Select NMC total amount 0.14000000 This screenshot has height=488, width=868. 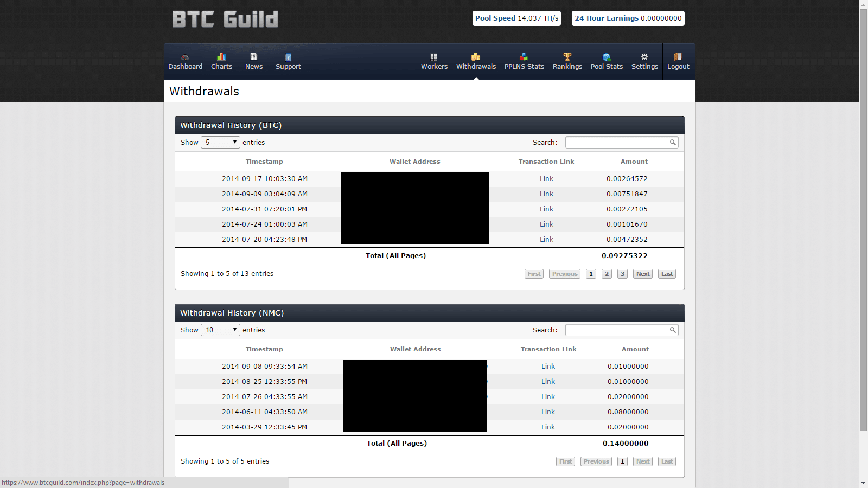626,444
